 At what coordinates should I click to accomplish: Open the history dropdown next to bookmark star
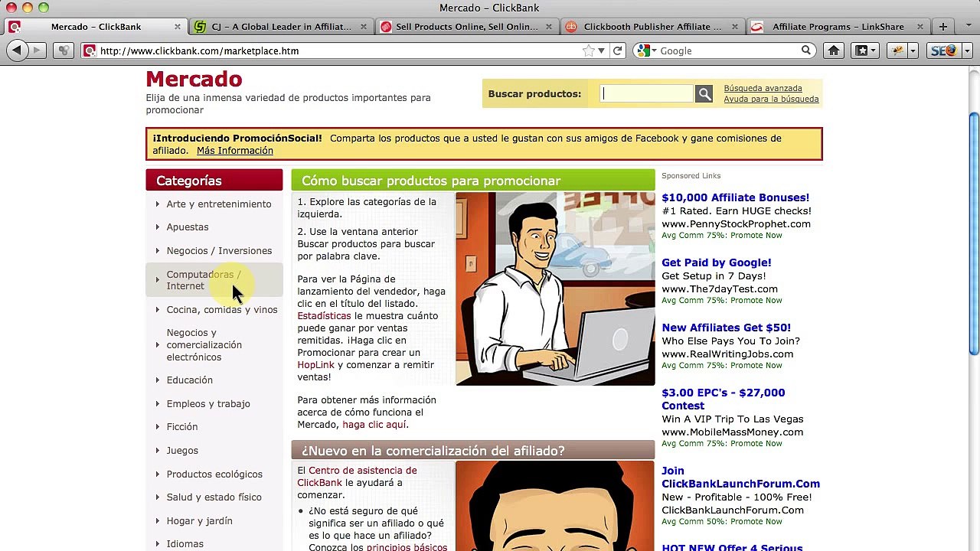(x=601, y=51)
